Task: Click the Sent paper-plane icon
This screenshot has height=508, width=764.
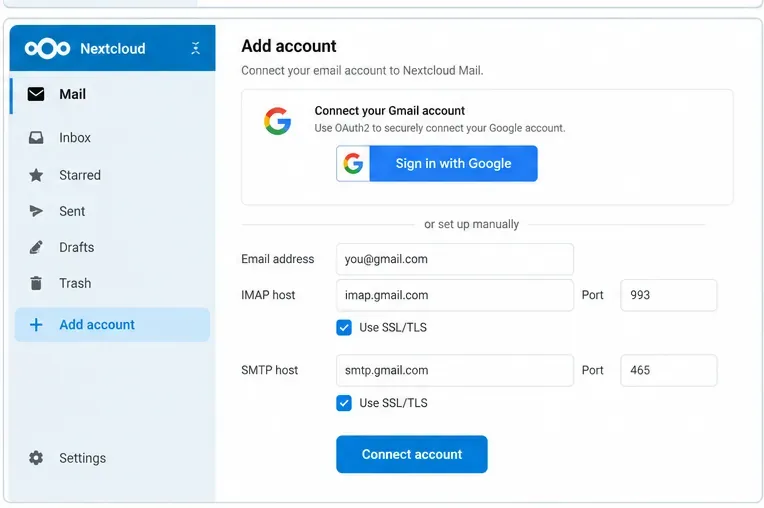Action: [36, 211]
